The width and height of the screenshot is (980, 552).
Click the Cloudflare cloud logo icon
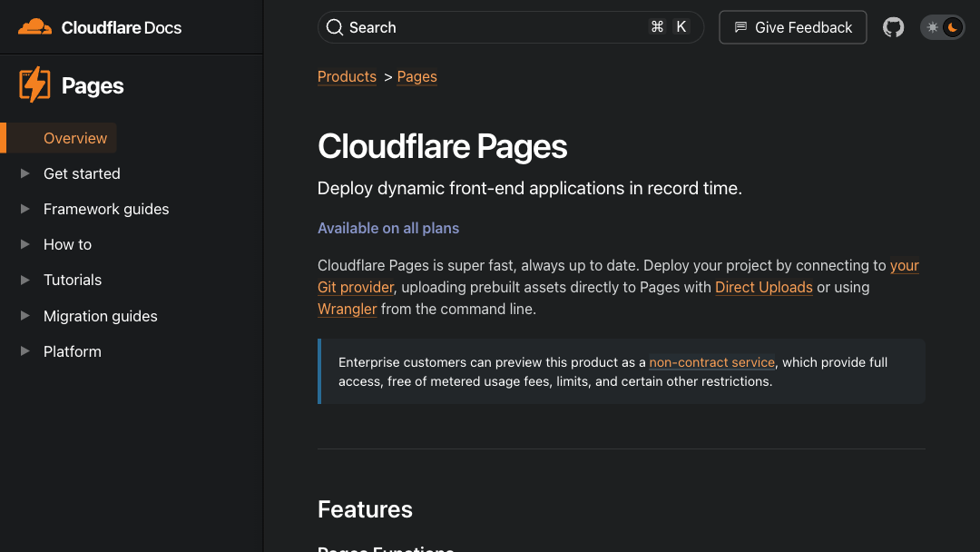(x=35, y=27)
